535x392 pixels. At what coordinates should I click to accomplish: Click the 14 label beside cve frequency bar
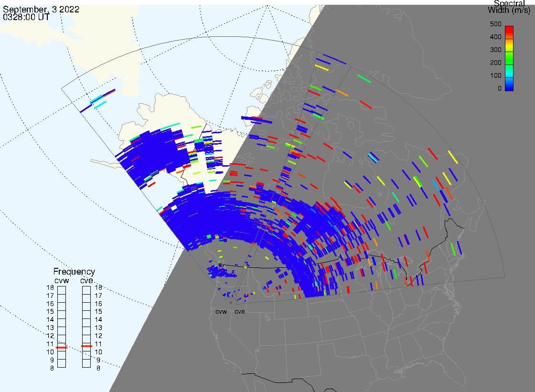pyautogui.click(x=98, y=320)
